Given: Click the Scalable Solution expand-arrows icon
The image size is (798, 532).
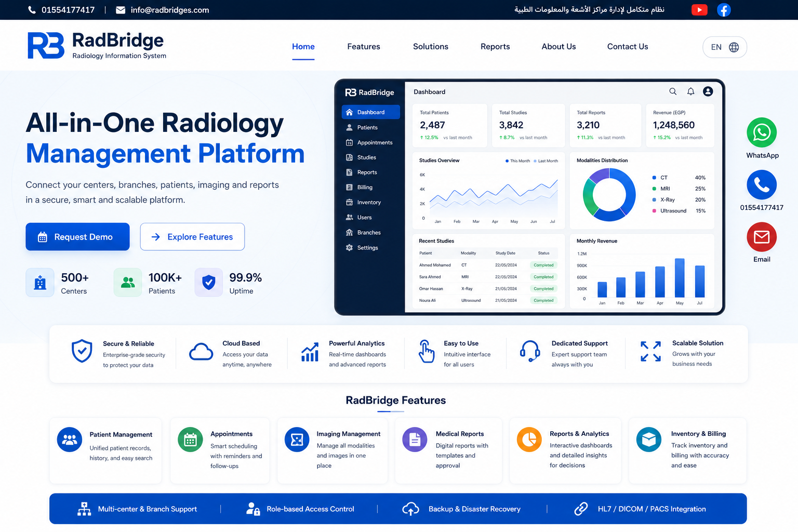Looking at the screenshot, I should coord(650,351).
